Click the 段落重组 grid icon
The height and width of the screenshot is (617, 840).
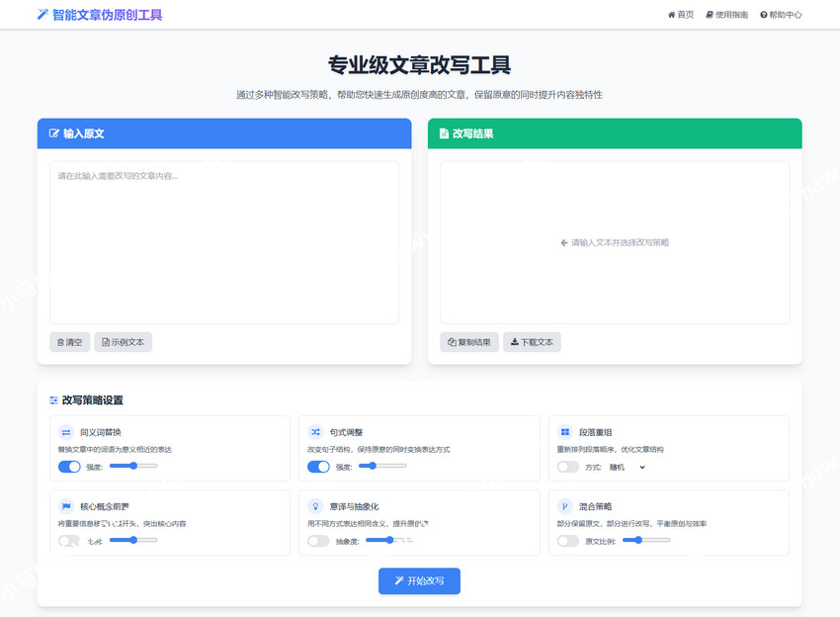[564, 432]
